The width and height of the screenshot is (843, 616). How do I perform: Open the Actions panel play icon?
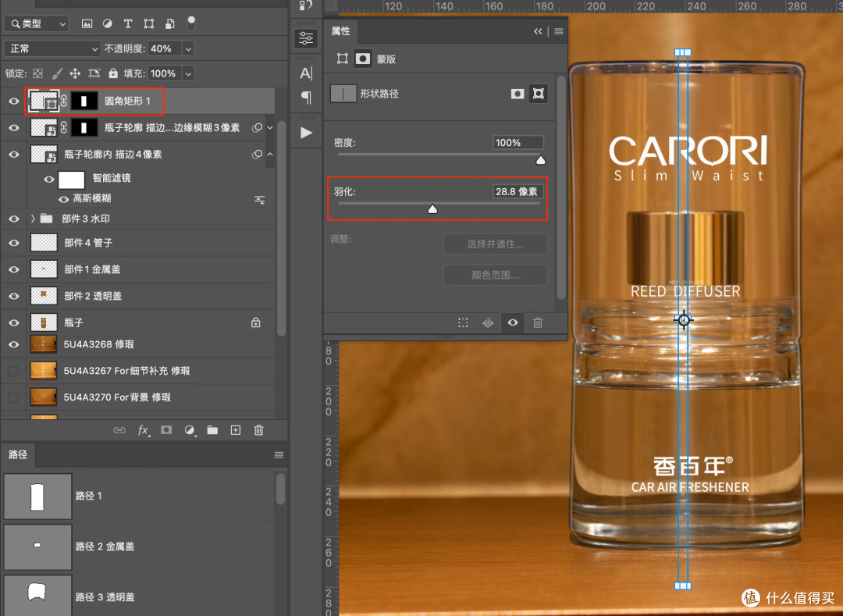(306, 133)
